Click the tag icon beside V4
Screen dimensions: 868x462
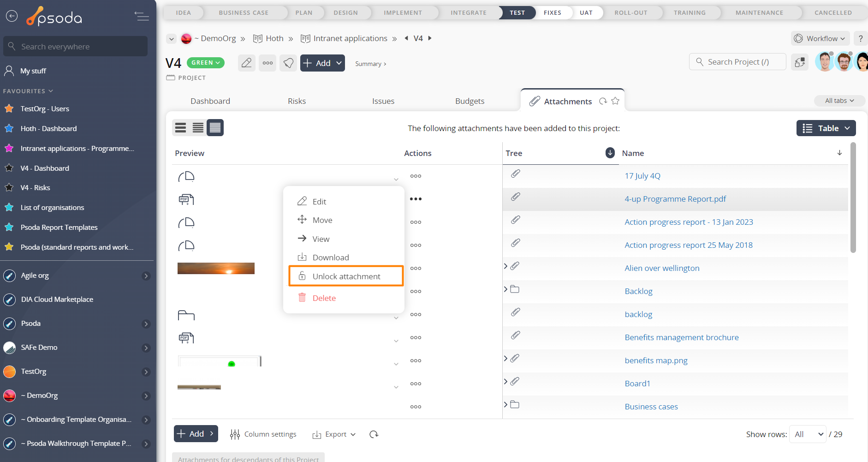[288, 63]
